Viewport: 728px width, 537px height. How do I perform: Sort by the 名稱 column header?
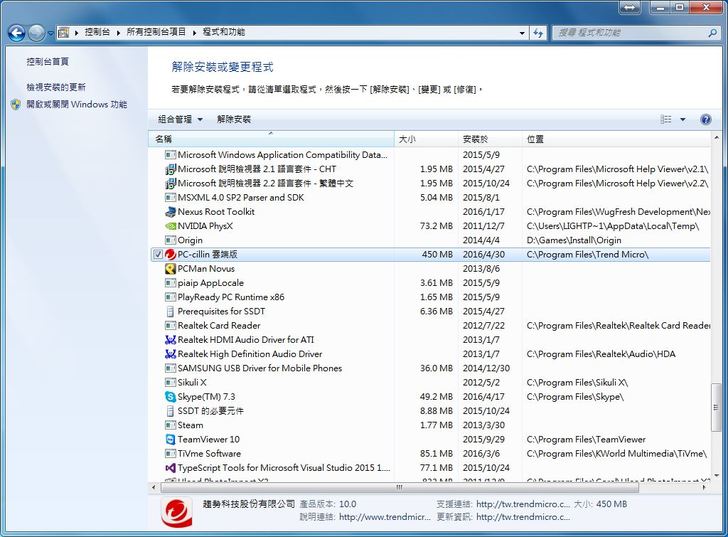click(272, 139)
